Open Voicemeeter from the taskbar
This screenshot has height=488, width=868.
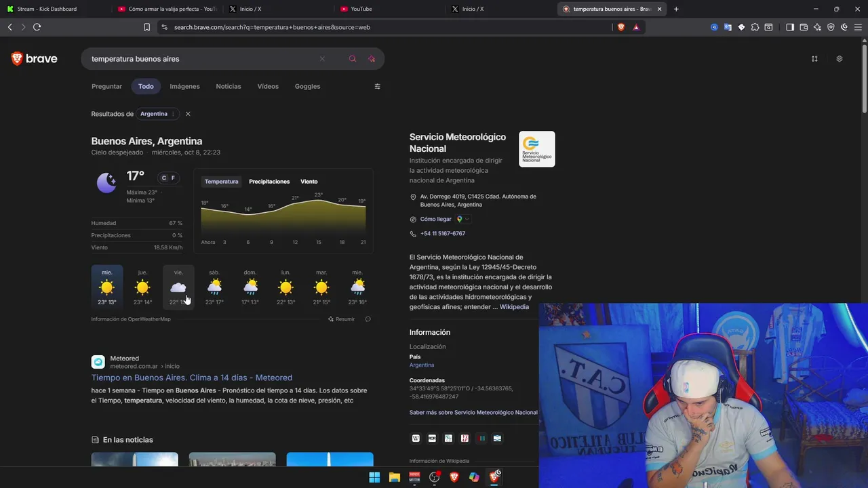click(414, 477)
